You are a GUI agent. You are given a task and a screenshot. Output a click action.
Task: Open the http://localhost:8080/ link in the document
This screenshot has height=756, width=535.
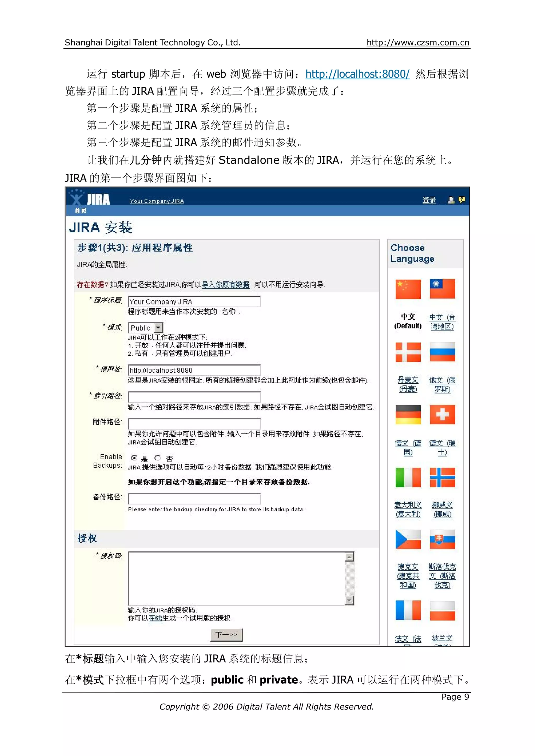tap(357, 74)
